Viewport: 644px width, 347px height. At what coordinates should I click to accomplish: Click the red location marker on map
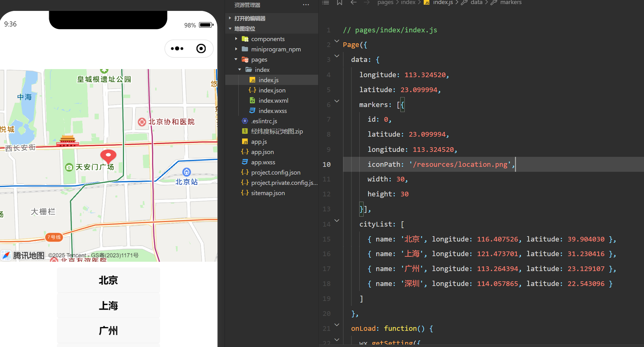[108, 156]
